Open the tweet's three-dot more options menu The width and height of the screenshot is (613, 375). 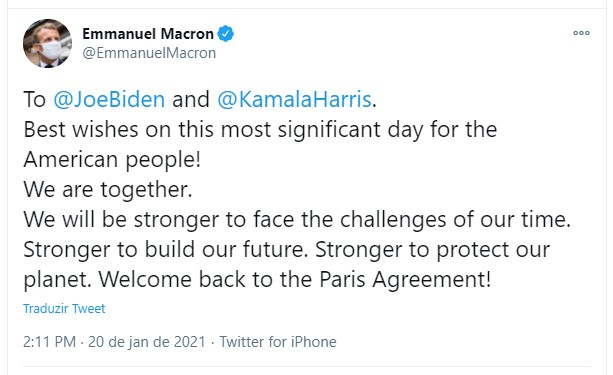[581, 33]
